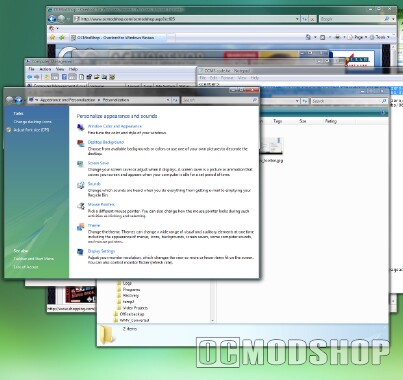Open the Help menu in Computer Management
Image resolution: width=403 pixels, height=380 pixels.
coord(73,69)
